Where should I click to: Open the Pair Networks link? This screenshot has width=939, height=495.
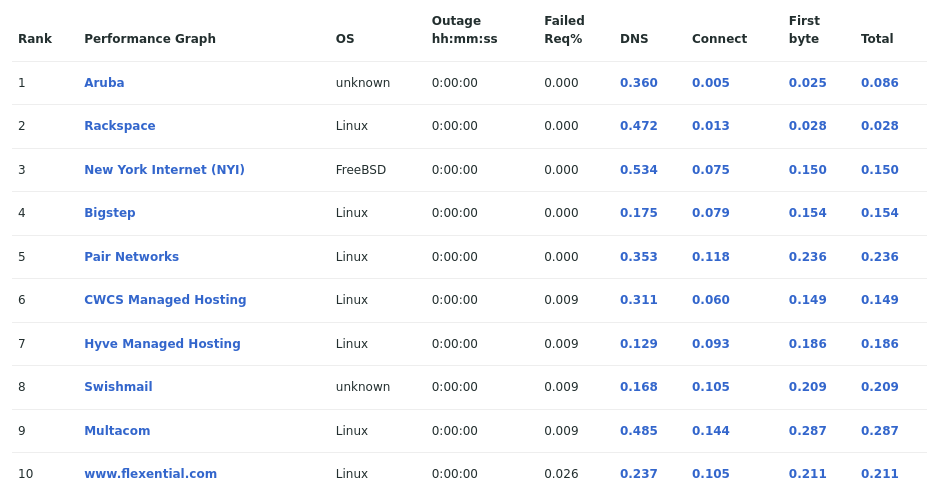(x=132, y=257)
